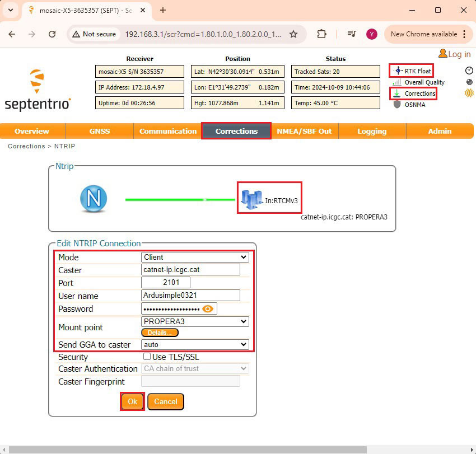Bookmark this page with star icon
476x454 pixels.
293,34
